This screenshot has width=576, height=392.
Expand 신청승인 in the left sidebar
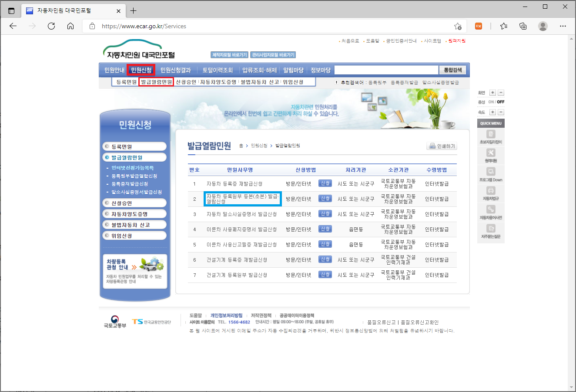coord(134,203)
